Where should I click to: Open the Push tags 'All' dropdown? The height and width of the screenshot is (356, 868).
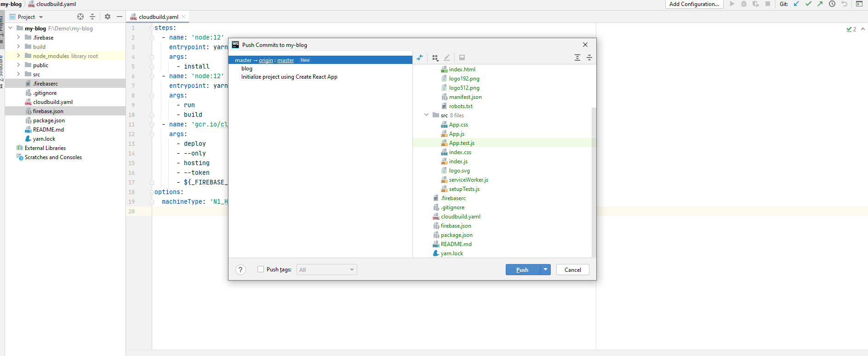pos(326,270)
